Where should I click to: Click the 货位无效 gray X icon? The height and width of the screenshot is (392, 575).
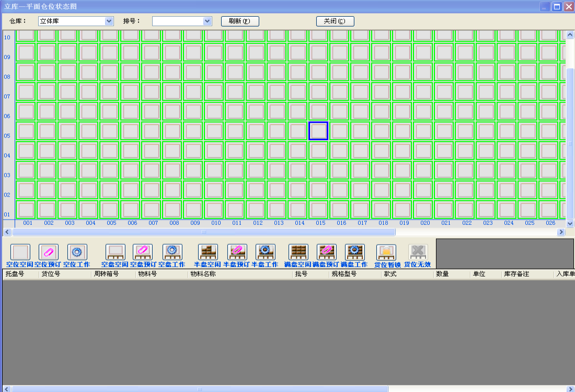coord(418,252)
